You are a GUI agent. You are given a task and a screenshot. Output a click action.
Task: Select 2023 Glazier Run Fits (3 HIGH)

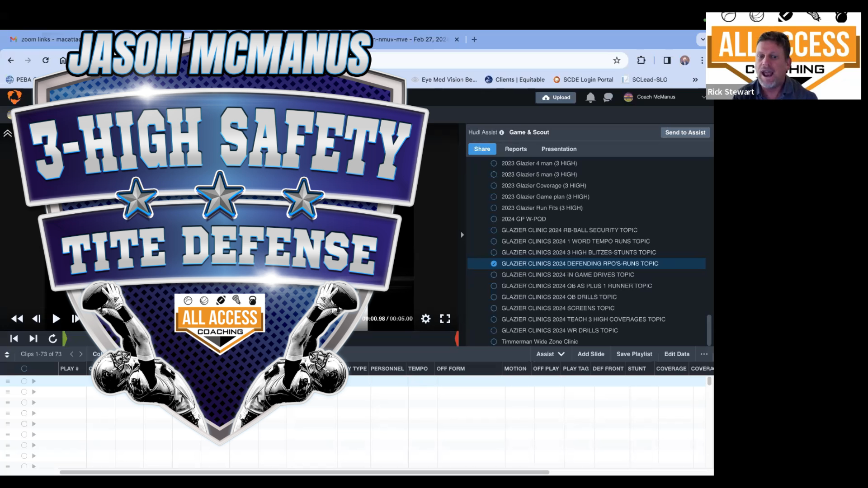(542, 208)
